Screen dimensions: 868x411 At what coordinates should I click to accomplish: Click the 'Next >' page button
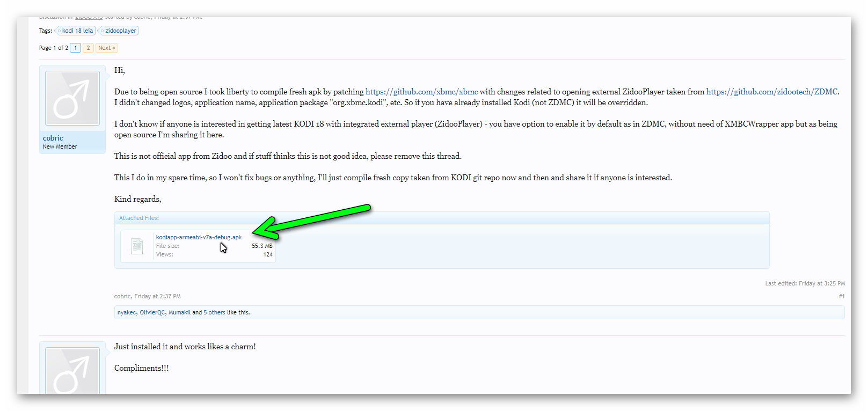pos(107,48)
